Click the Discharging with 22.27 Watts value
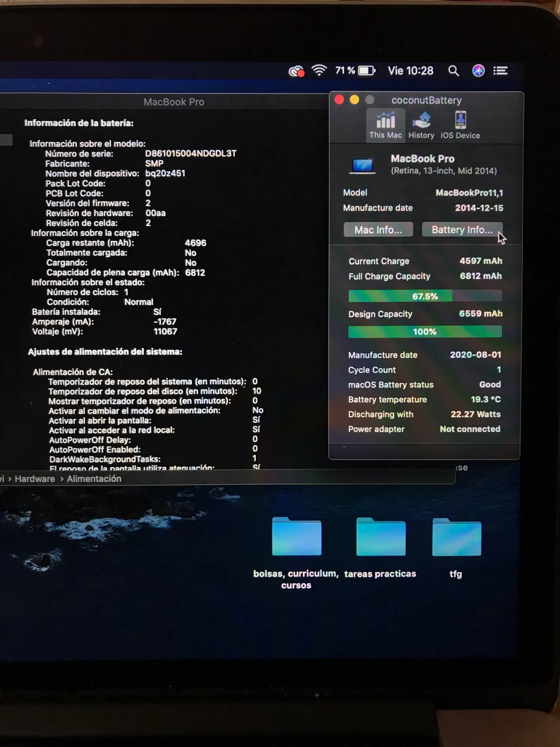 click(x=476, y=414)
